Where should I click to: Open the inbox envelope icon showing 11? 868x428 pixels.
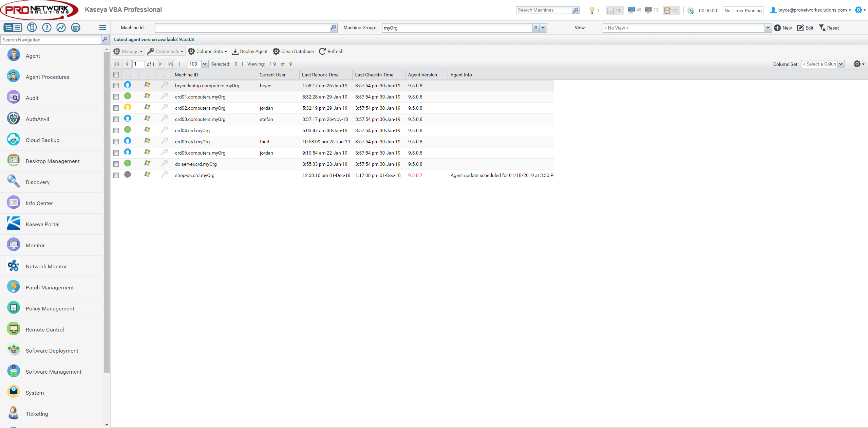tap(610, 11)
